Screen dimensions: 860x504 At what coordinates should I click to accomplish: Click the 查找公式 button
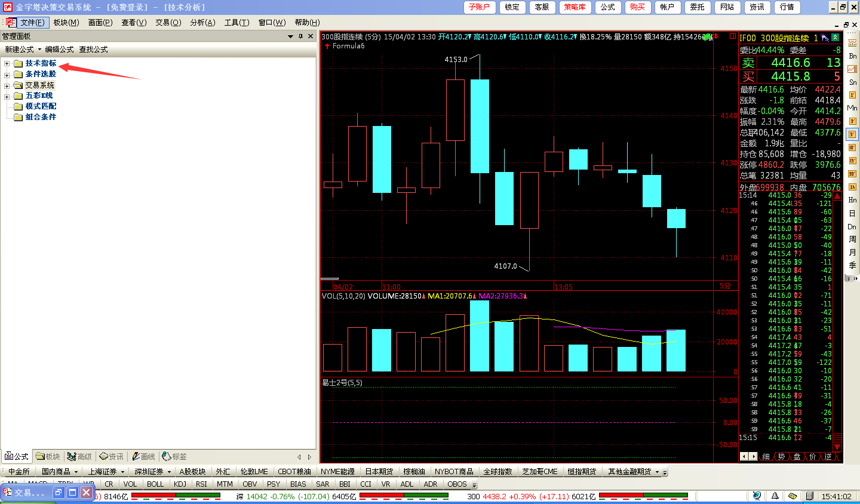94,50
